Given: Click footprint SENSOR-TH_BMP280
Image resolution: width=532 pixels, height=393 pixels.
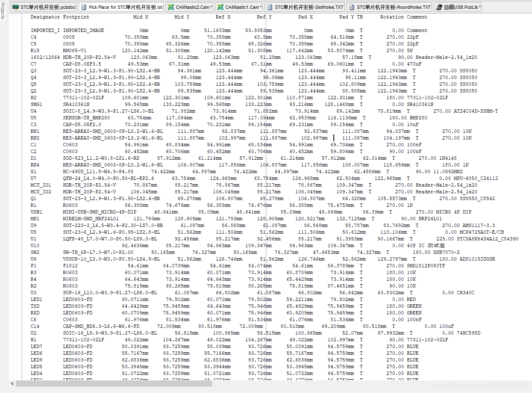Looking at the screenshot, I should [x=86, y=118].
